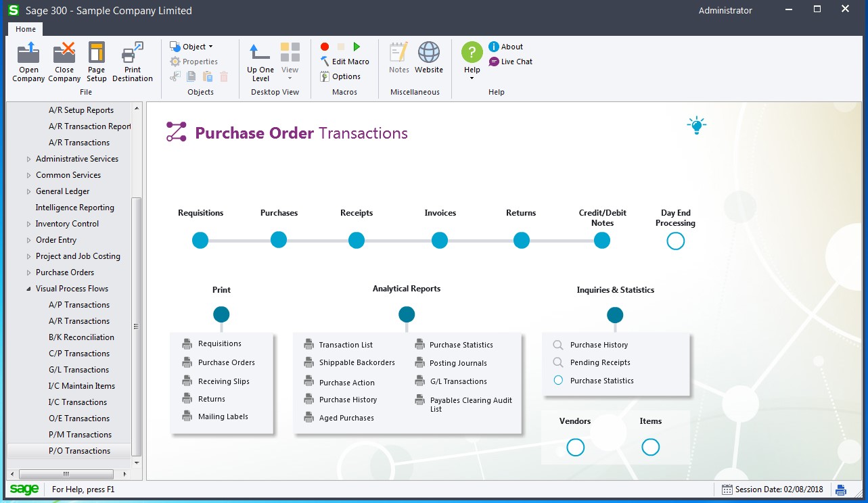Viewport: 868px width, 503px height.
Task: Click the Open Company icon
Action: (x=28, y=54)
